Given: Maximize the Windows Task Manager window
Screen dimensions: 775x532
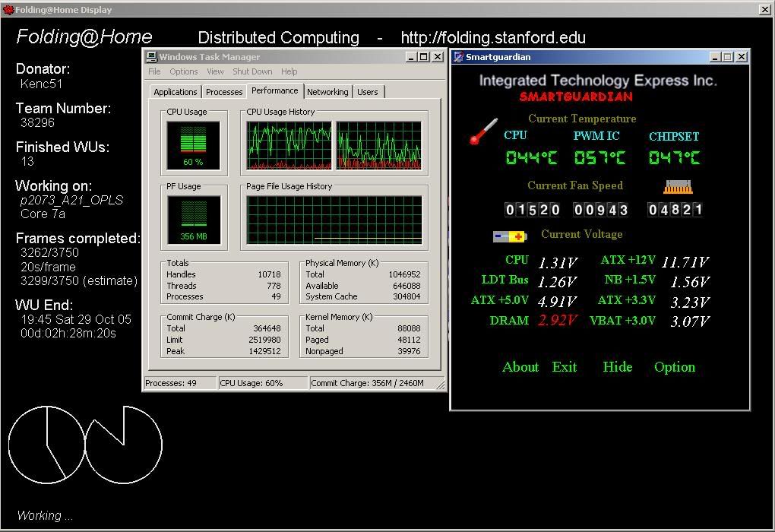Looking at the screenshot, I should tap(423, 57).
